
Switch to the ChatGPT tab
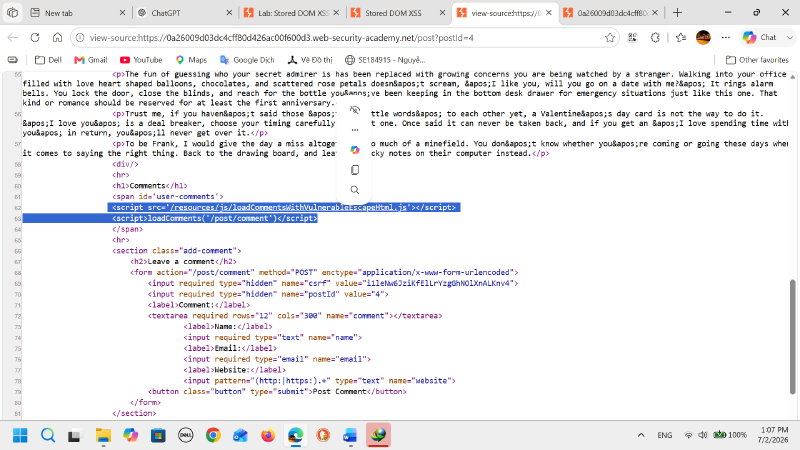tap(184, 13)
